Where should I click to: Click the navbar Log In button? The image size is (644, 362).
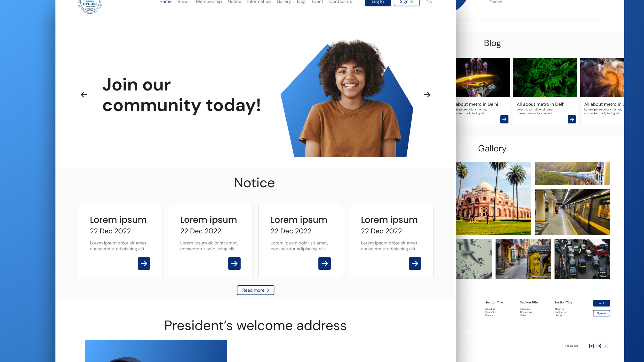tap(377, 2)
